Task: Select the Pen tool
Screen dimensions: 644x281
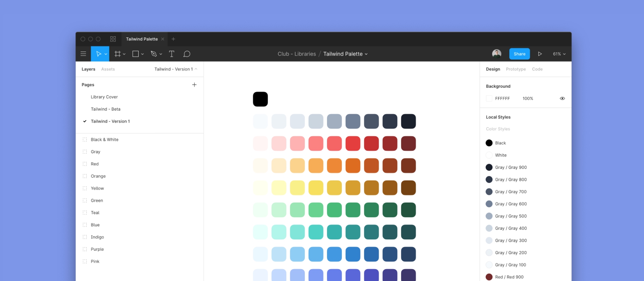Action: [x=154, y=54]
